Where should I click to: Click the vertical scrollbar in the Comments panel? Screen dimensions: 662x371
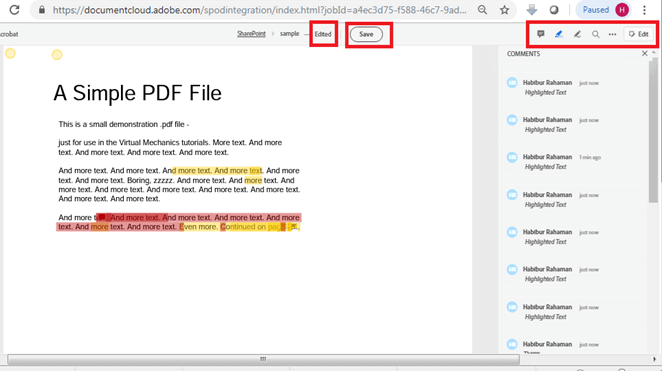point(654,131)
